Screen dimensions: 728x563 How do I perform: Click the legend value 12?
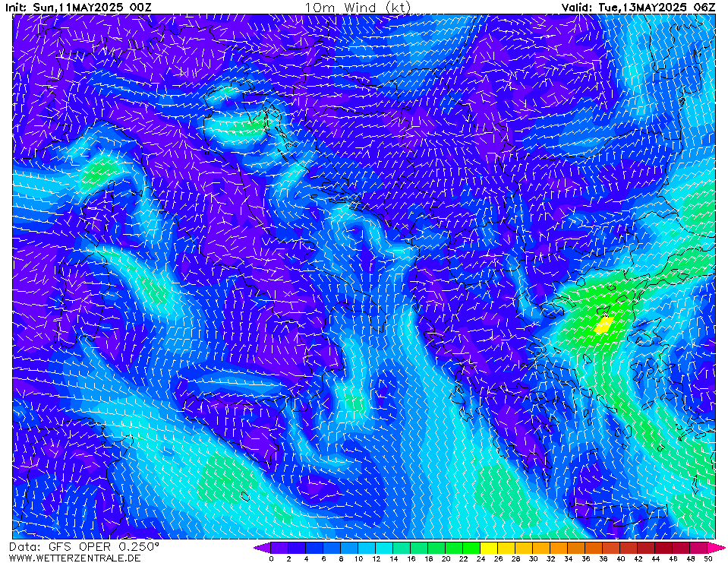click(x=376, y=558)
